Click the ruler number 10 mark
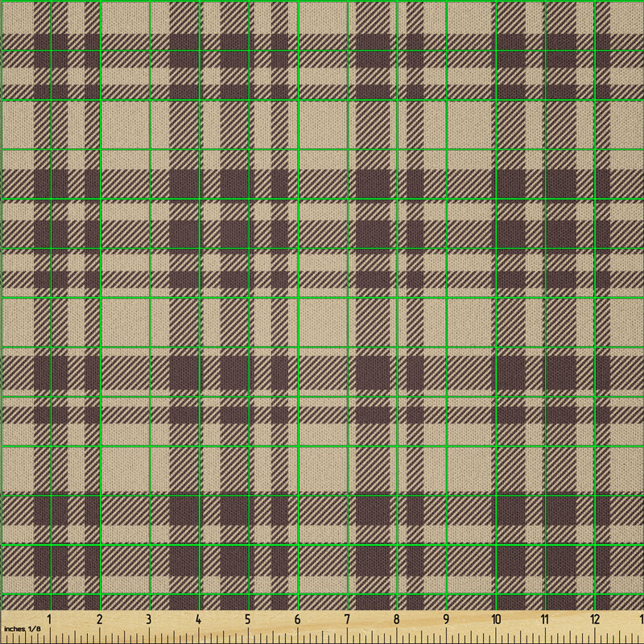This screenshot has height=644, width=644. coord(496,619)
